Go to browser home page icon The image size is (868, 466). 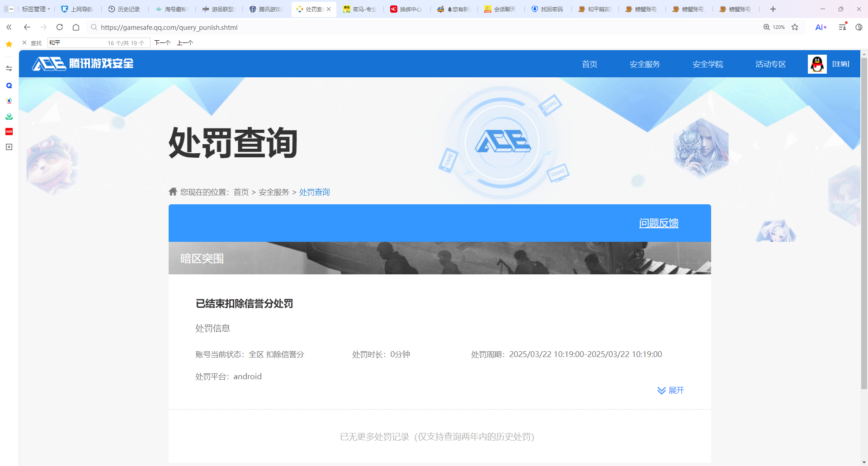point(76,27)
